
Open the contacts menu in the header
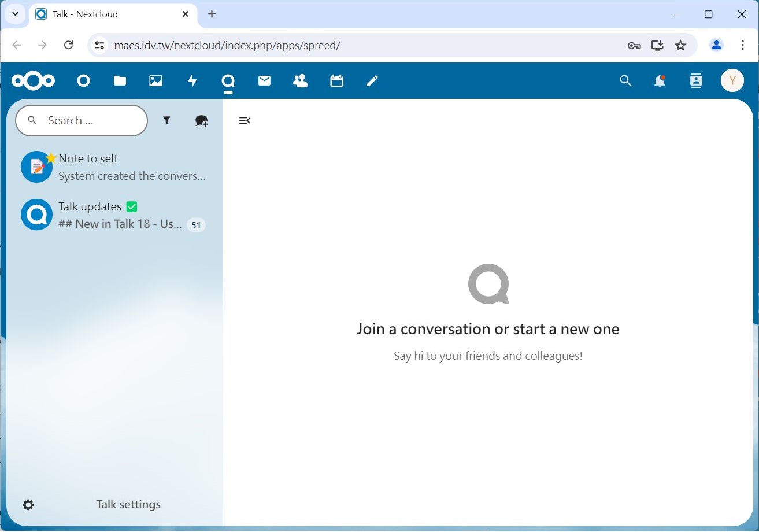tap(696, 81)
